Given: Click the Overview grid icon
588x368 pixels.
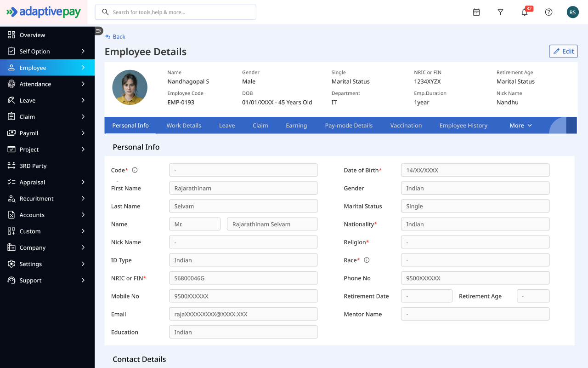Looking at the screenshot, I should (11, 35).
